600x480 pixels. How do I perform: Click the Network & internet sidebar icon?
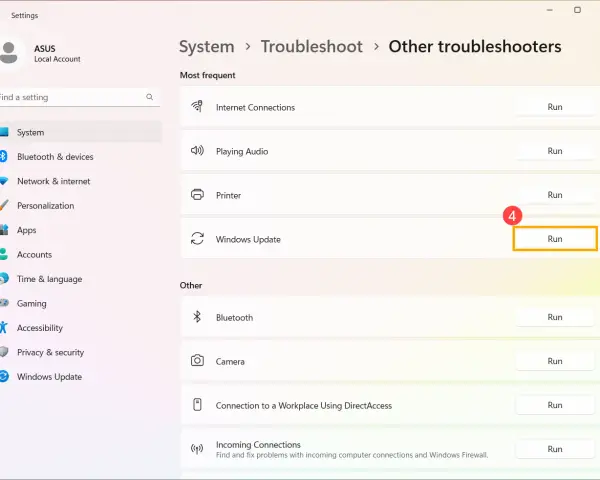click(3, 181)
